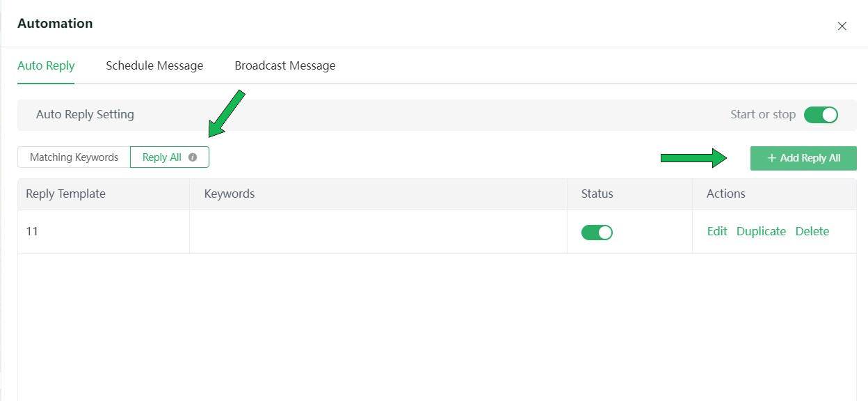Disable auto reply via the green toggle

821,115
